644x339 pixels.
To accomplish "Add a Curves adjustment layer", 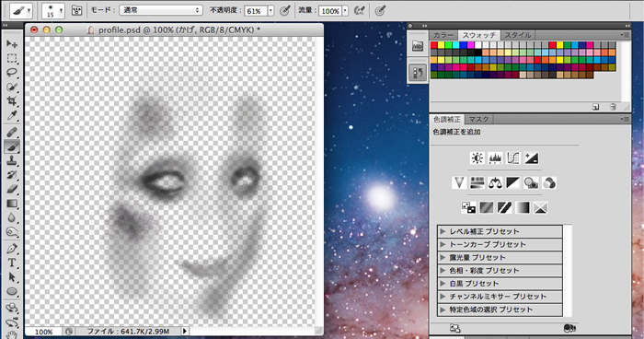I will pos(513,158).
